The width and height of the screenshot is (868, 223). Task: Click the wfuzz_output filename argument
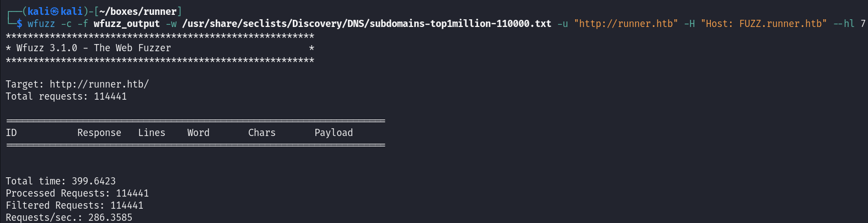(127, 24)
